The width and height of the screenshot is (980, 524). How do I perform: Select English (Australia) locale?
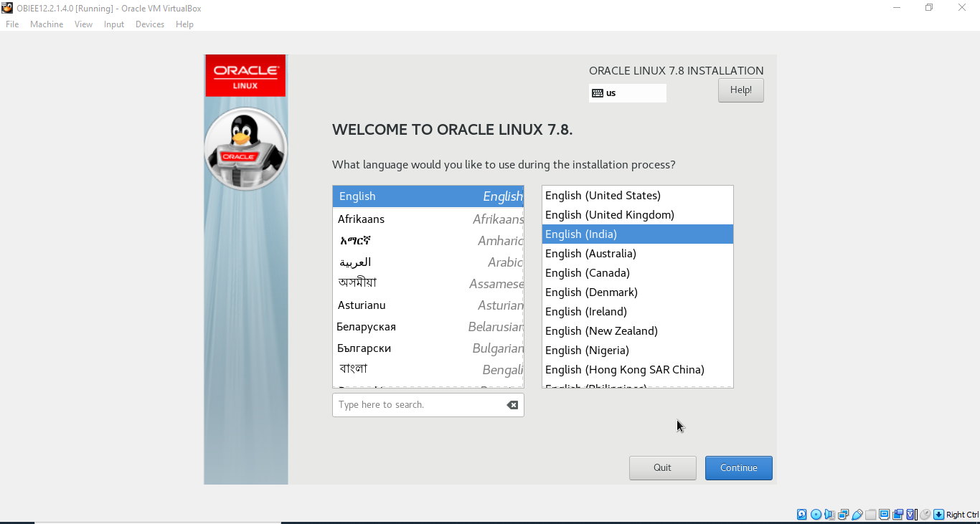(591, 253)
